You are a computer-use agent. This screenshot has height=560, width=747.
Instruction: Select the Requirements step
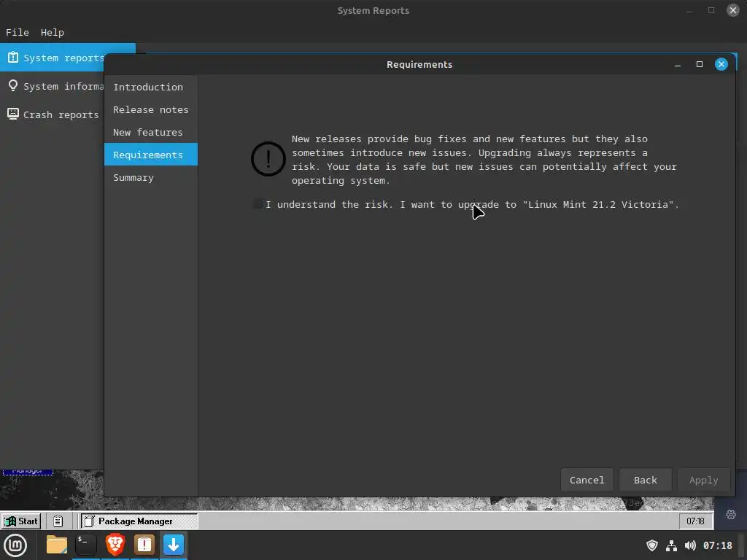click(150, 155)
